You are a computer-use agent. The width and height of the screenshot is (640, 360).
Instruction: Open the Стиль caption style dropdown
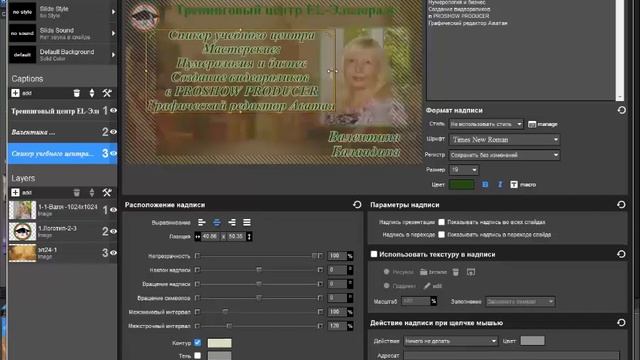pos(486,124)
